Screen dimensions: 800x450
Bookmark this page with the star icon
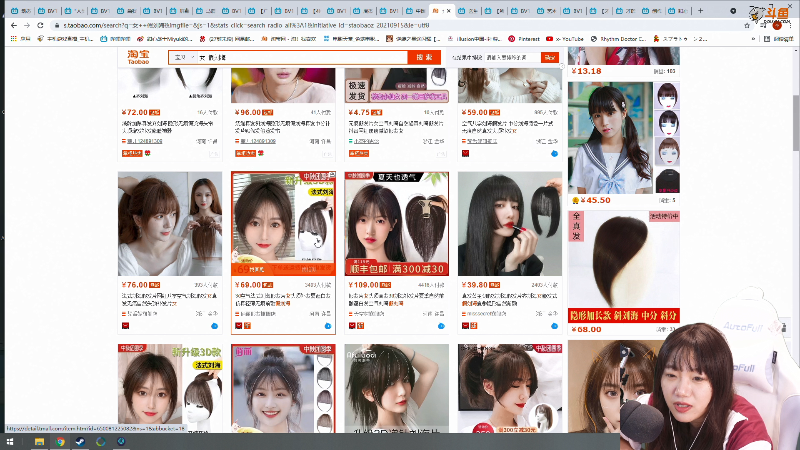pyautogui.click(x=747, y=25)
